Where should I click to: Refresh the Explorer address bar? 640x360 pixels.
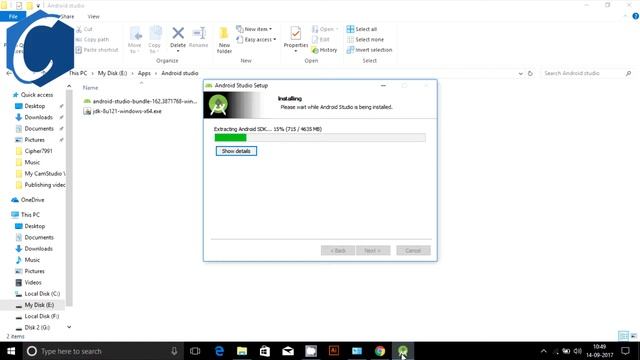point(530,73)
